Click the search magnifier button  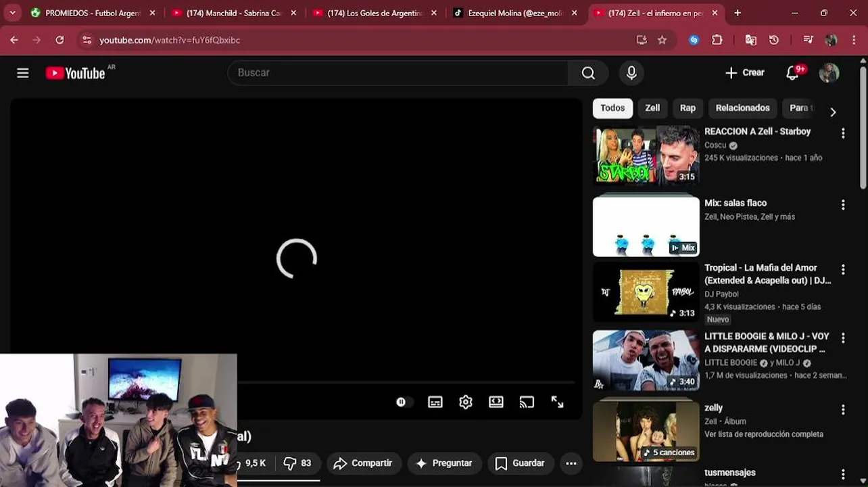588,73
